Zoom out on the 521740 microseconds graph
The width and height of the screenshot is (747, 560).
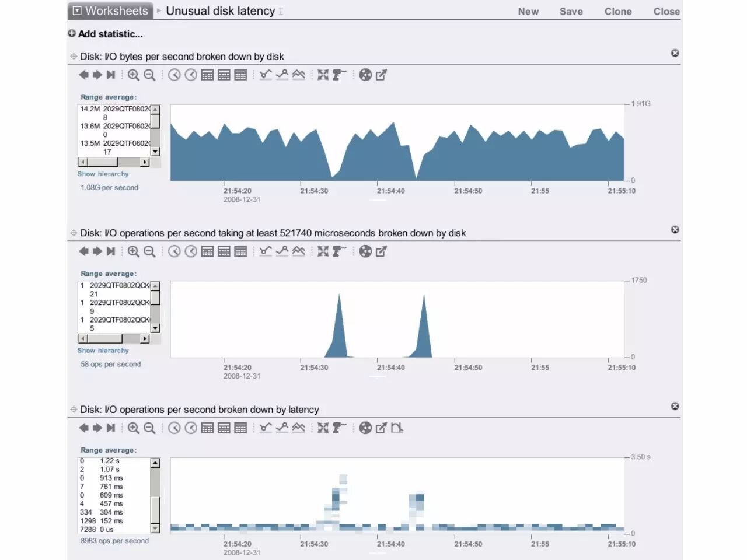pyautogui.click(x=149, y=251)
